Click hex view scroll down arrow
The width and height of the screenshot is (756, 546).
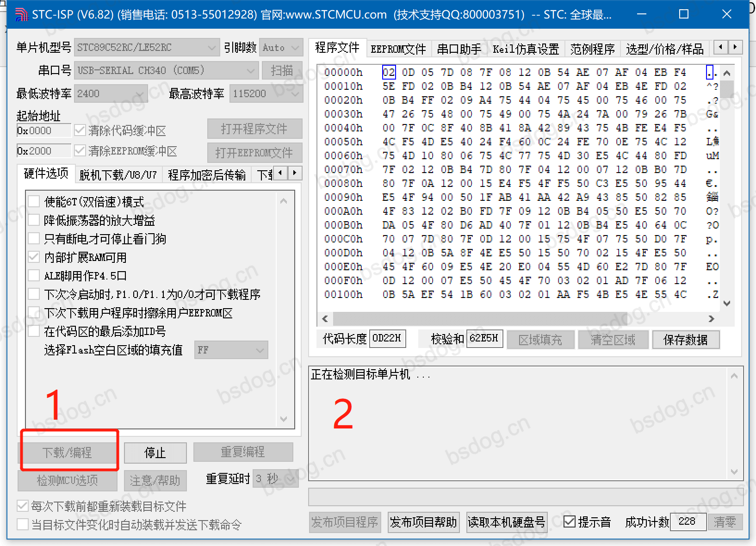[727, 304]
